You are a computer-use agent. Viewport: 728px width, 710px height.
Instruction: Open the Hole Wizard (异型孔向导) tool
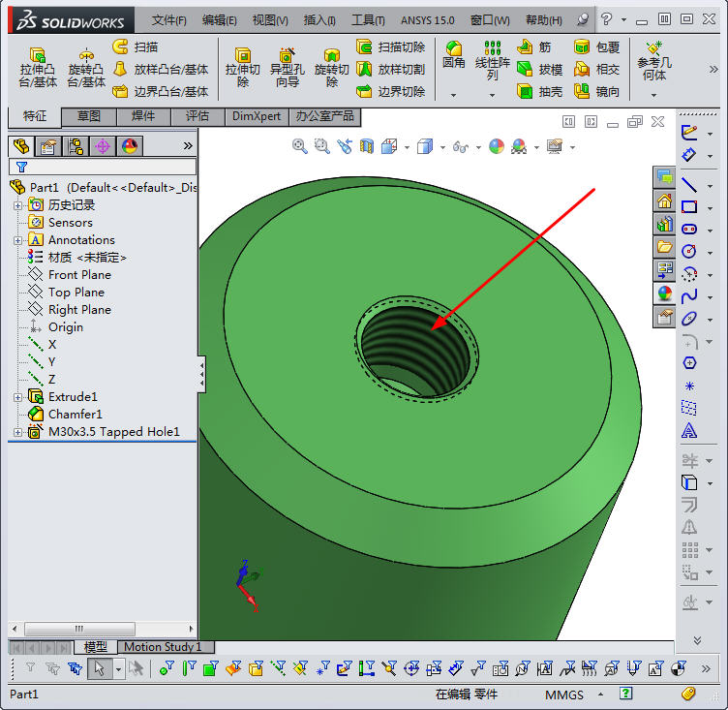tap(287, 68)
